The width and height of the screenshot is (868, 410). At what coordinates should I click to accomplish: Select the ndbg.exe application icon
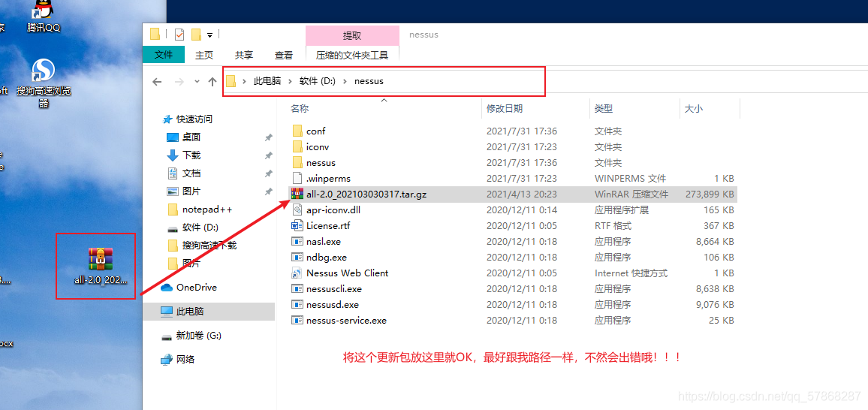click(297, 258)
